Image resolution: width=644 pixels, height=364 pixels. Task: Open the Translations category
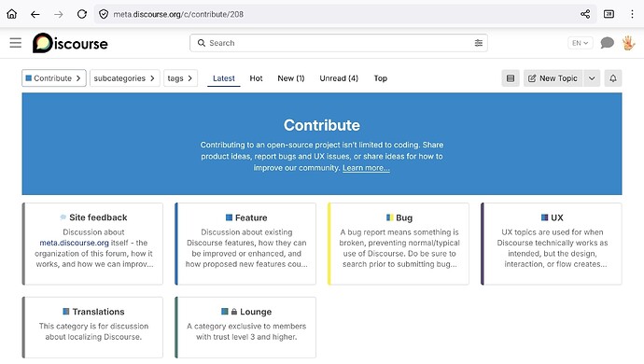tap(98, 312)
